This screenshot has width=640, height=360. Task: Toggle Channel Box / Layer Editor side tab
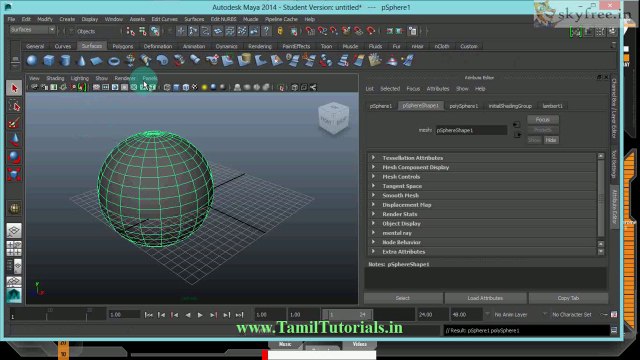614,108
